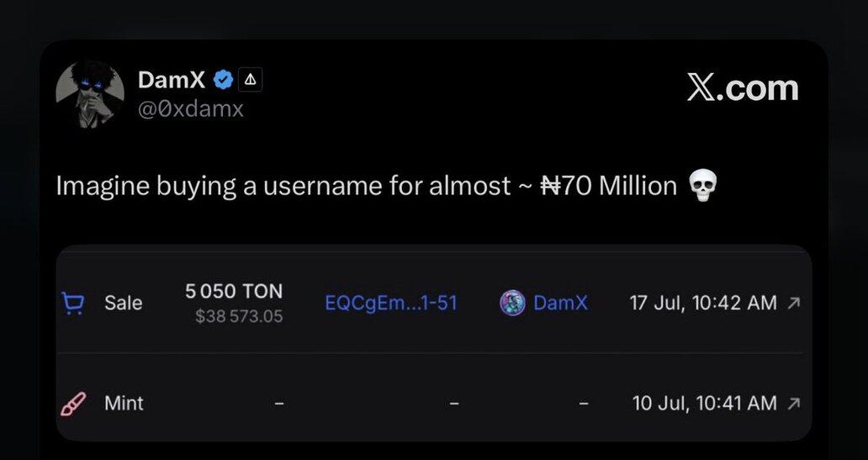Open the DamX buyer link in Sale row
The height and width of the screenshot is (460, 868).
[560, 303]
